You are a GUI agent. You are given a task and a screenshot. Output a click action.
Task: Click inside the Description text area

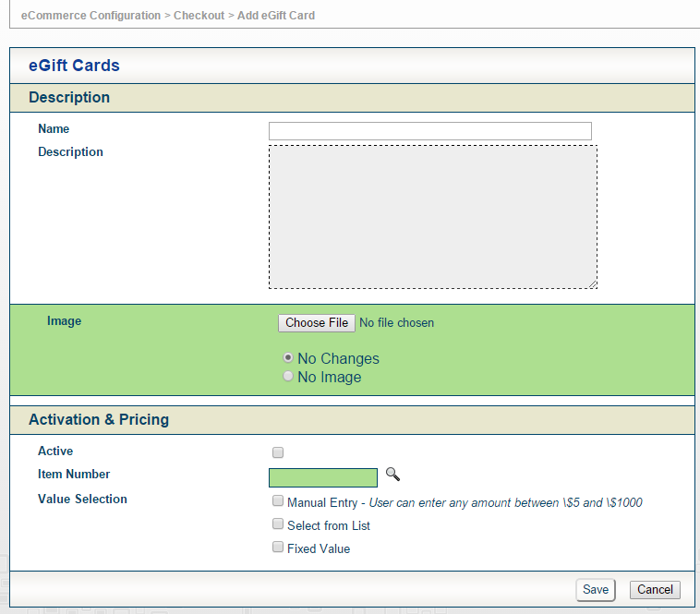[432, 217]
